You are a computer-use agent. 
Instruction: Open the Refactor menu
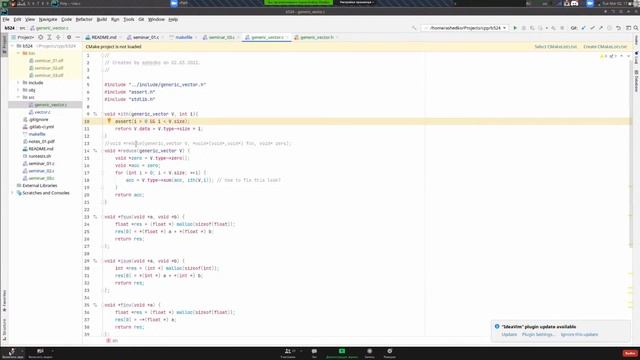(84, 19)
